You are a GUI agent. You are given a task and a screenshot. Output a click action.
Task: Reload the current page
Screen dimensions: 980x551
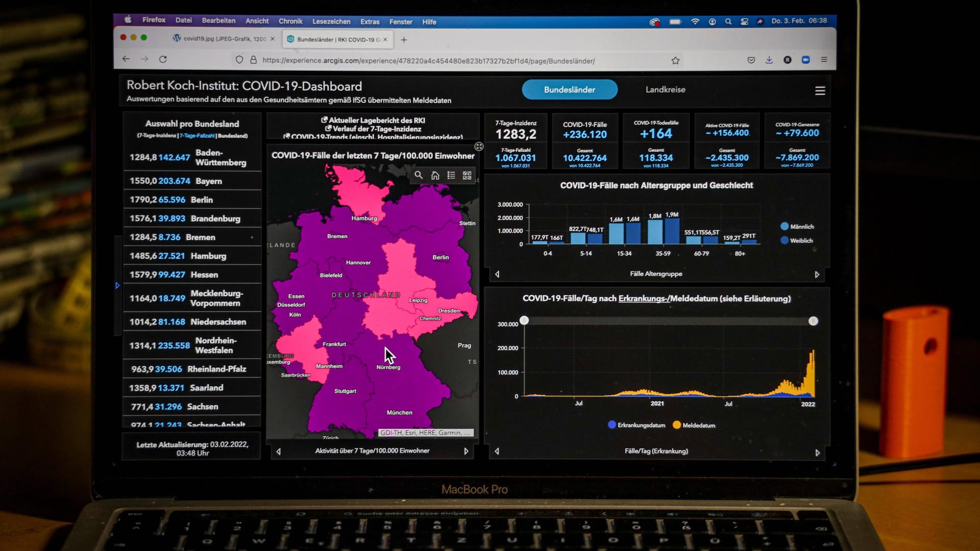click(x=163, y=59)
